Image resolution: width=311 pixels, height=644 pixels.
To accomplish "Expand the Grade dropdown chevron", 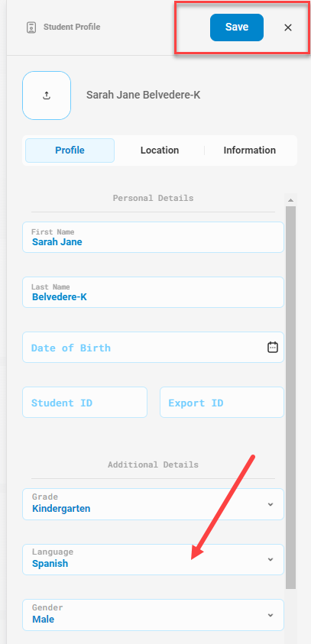I will (x=271, y=504).
